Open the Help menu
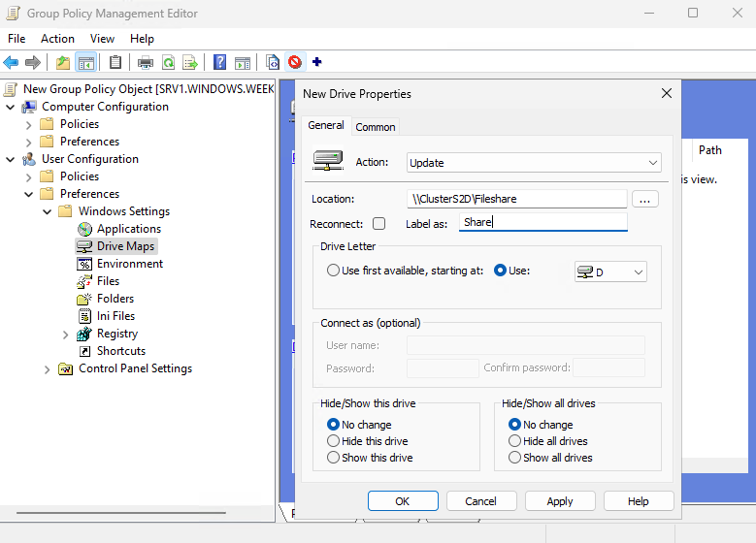 pyautogui.click(x=143, y=39)
